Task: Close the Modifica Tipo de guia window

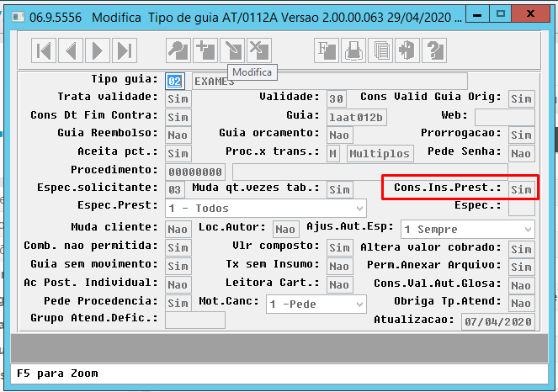Action: 530,14
